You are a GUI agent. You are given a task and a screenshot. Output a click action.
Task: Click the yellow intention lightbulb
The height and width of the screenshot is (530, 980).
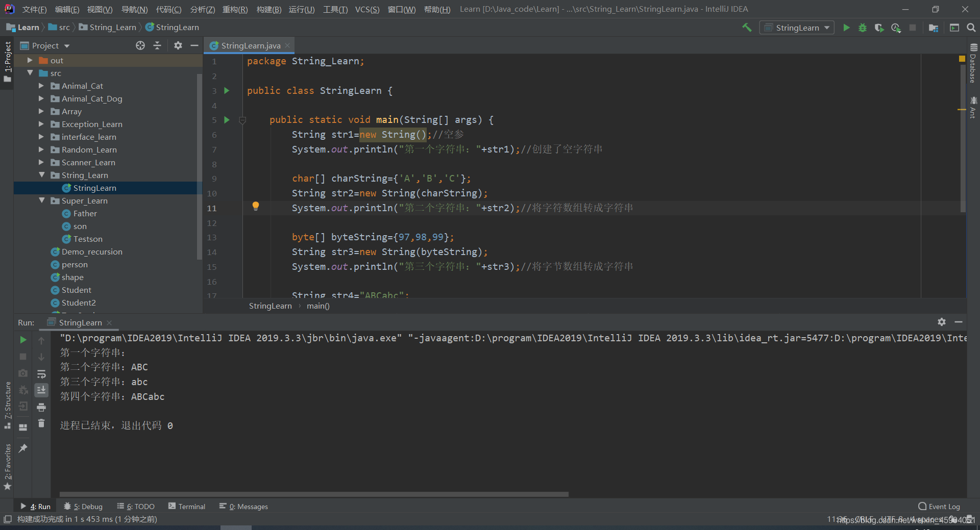pyautogui.click(x=256, y=206)
